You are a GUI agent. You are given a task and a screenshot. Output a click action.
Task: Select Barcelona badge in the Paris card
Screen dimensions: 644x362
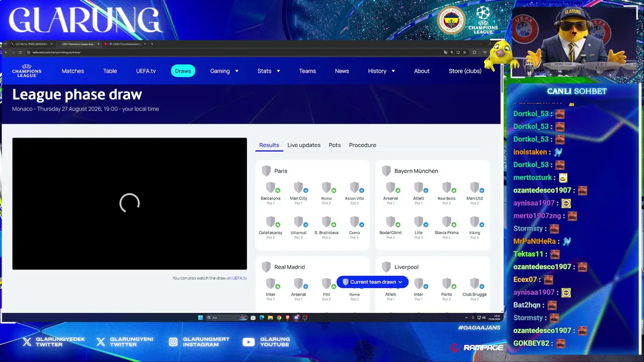coord(271,188)
